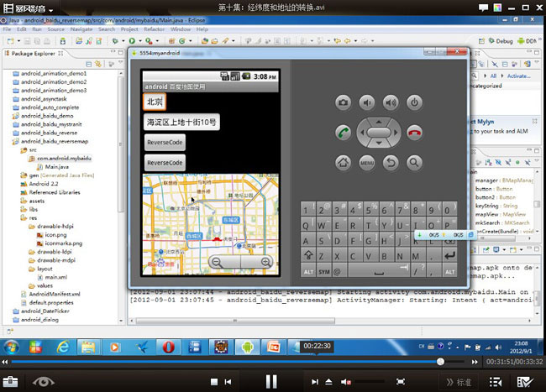Click the emulator home button
Screen dimensions: 546x392
coord(343,163)
